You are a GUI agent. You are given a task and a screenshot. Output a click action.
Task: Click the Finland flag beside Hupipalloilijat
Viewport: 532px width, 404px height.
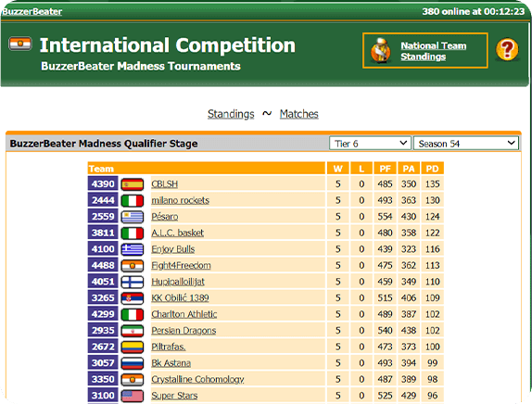click(x=133, y=282)
